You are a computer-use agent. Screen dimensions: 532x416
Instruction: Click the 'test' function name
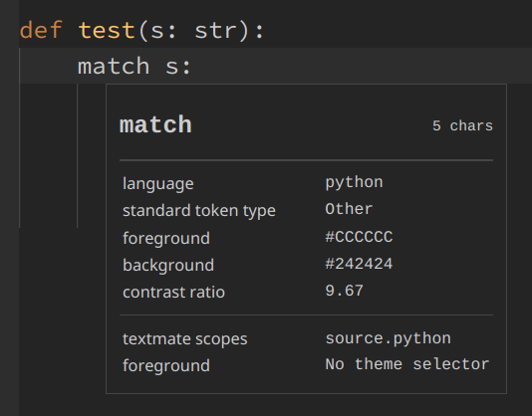click(x=107, y=31)
